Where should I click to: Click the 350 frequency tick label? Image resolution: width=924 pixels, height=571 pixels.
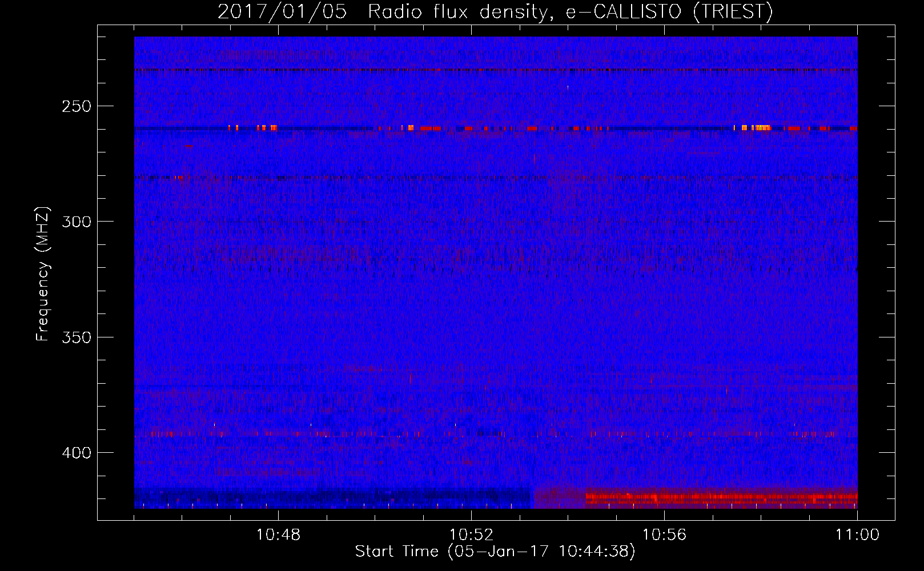[77, 337]
